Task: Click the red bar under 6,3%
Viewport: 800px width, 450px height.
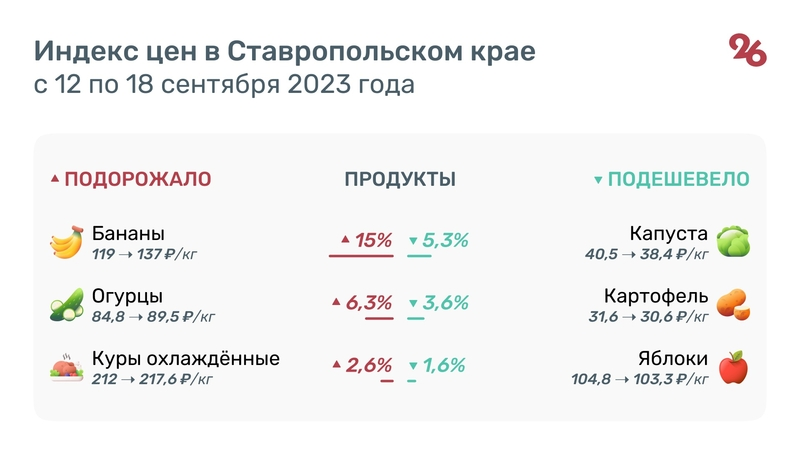Action: click(379, 318)
